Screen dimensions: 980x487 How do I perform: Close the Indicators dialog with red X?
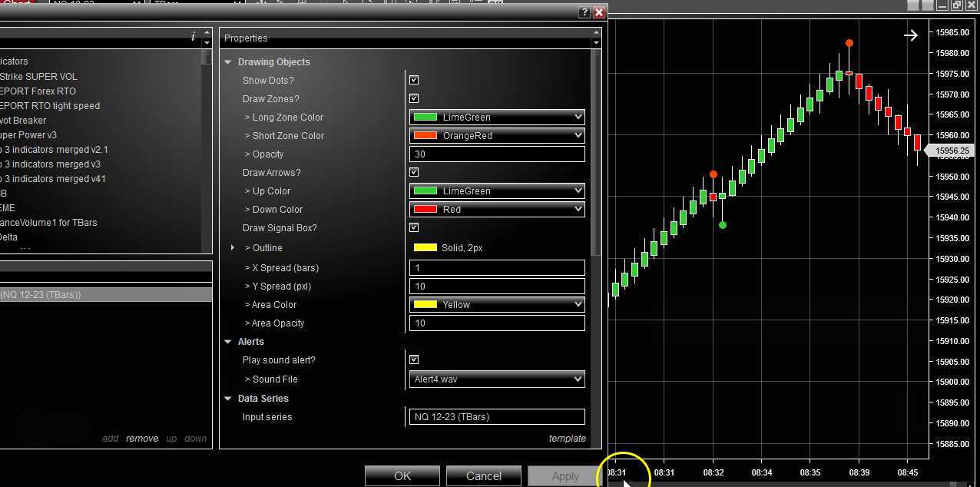pyautogui.click(x=599, y=12)
